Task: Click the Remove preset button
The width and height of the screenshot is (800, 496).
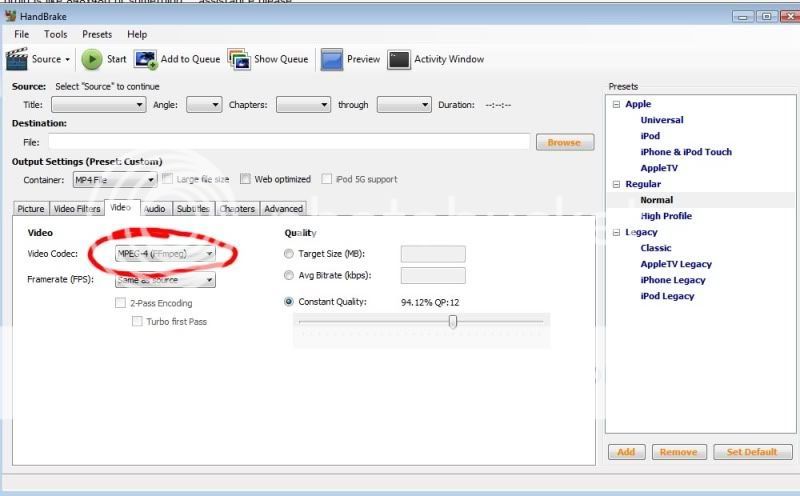Action: coord(679,452)
